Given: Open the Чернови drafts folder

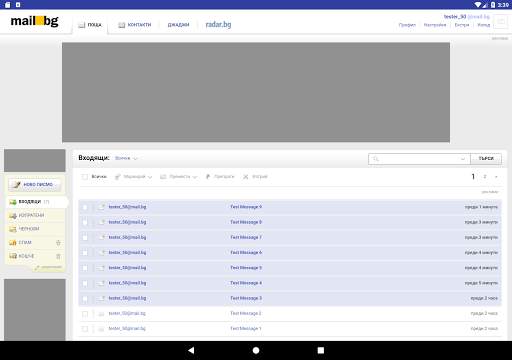Looking at the screenshot, I should 24,229.
